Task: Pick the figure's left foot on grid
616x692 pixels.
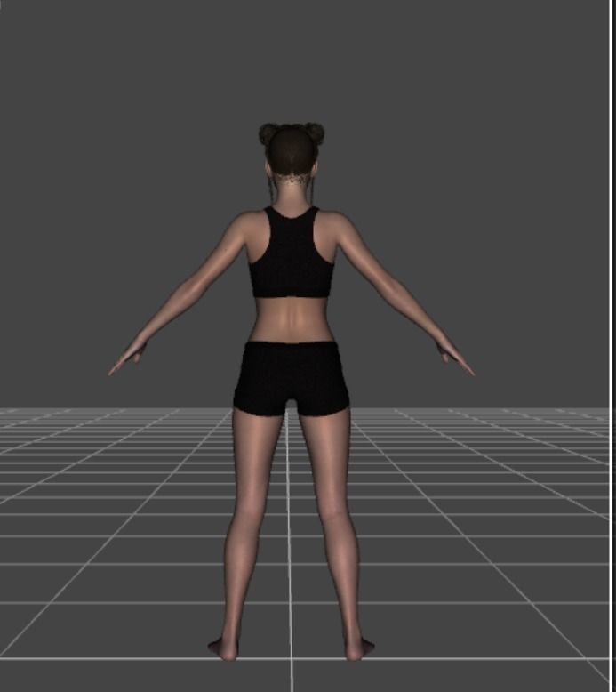Action: click(223, 648)
